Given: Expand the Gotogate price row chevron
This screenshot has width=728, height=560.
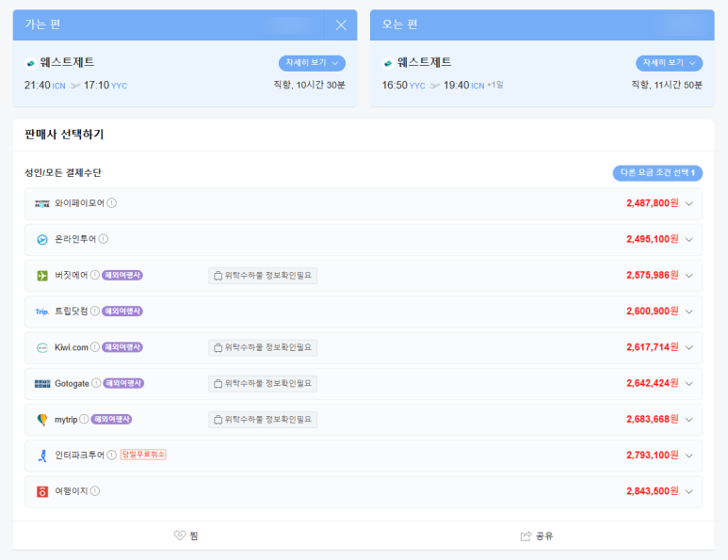Looking at the screenshot, I should pyautogui.click(x=689, y=384).
